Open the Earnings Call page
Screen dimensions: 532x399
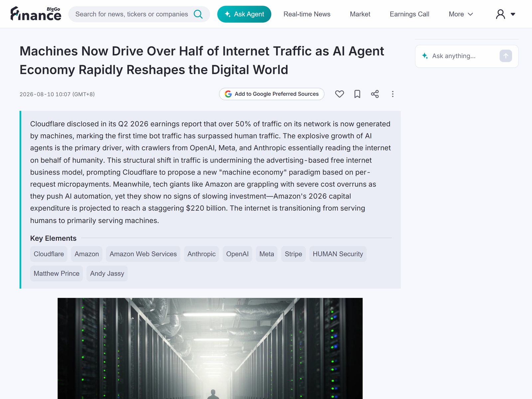[x=409, y=14]
